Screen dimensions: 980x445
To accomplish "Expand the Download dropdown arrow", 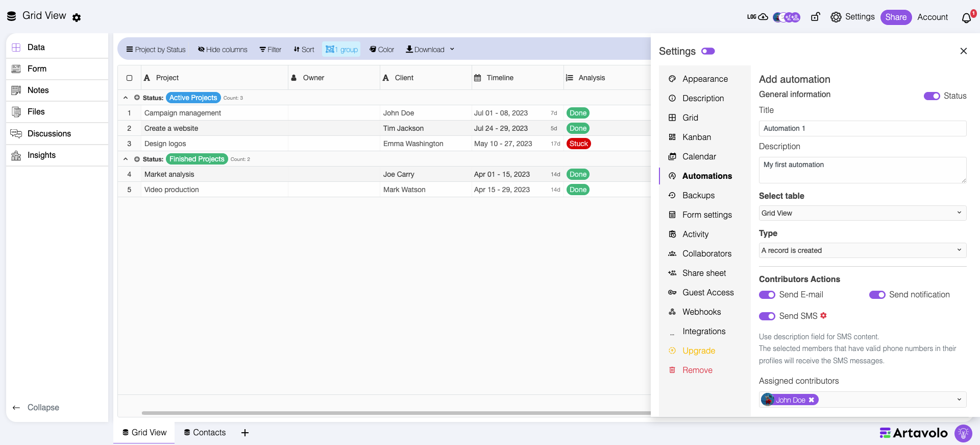I will click(x=452, y=50).
